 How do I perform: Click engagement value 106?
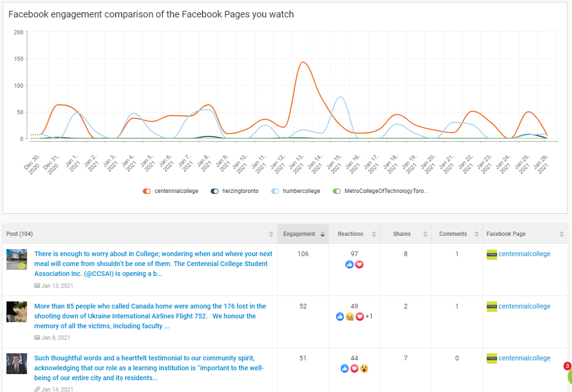[x=303, y=254]
